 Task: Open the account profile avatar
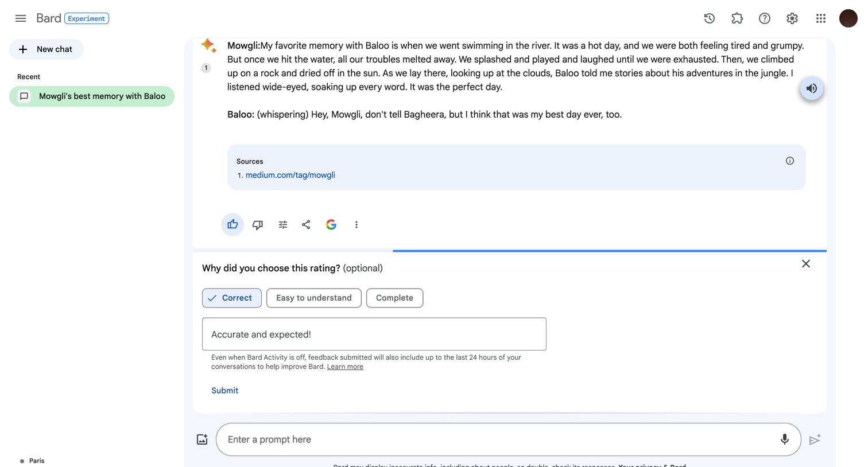848,18
